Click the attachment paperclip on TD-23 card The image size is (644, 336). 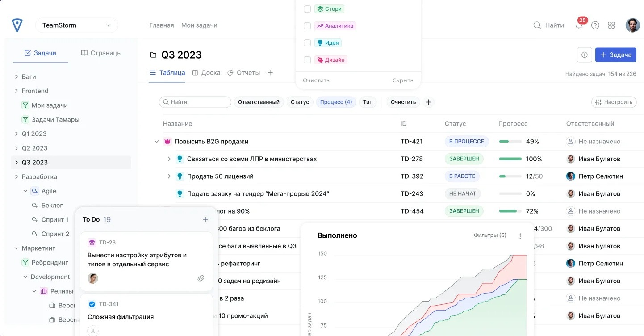(x=201, y=278)
